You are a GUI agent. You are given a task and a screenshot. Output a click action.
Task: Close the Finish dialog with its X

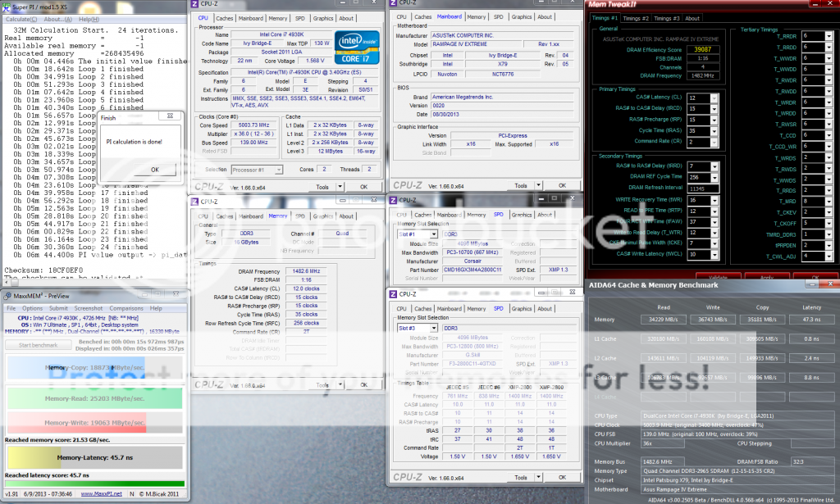point(170,117)
